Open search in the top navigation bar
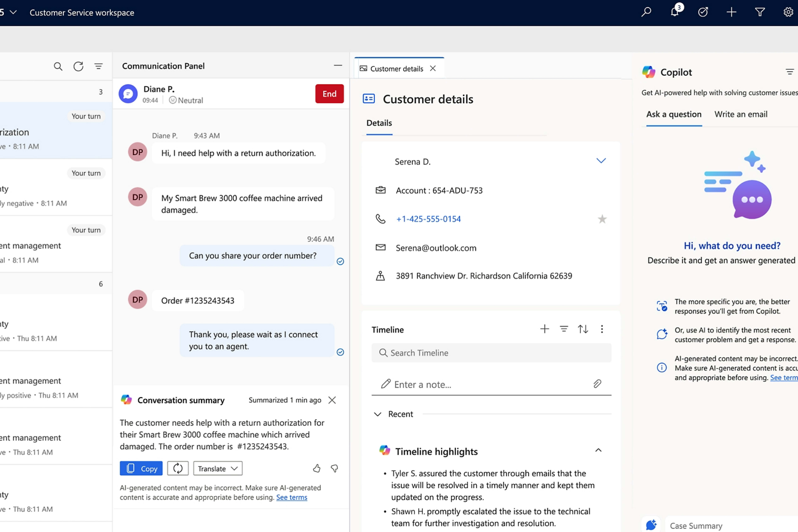 [646, 12]
